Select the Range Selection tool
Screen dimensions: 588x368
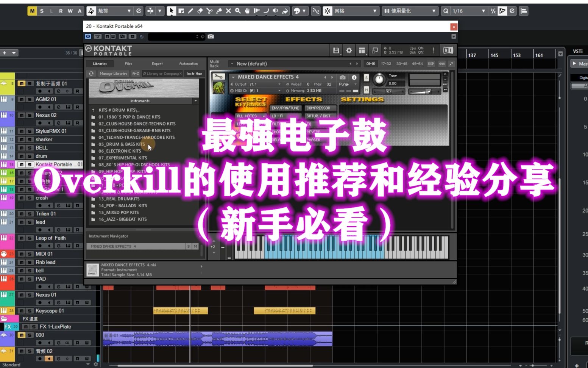point(181,11)
